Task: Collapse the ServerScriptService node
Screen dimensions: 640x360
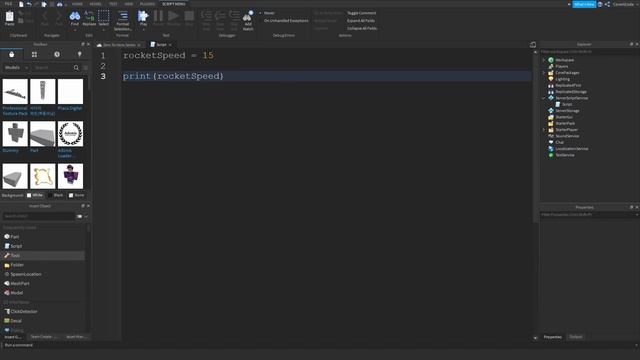Action: pos(544,98)
